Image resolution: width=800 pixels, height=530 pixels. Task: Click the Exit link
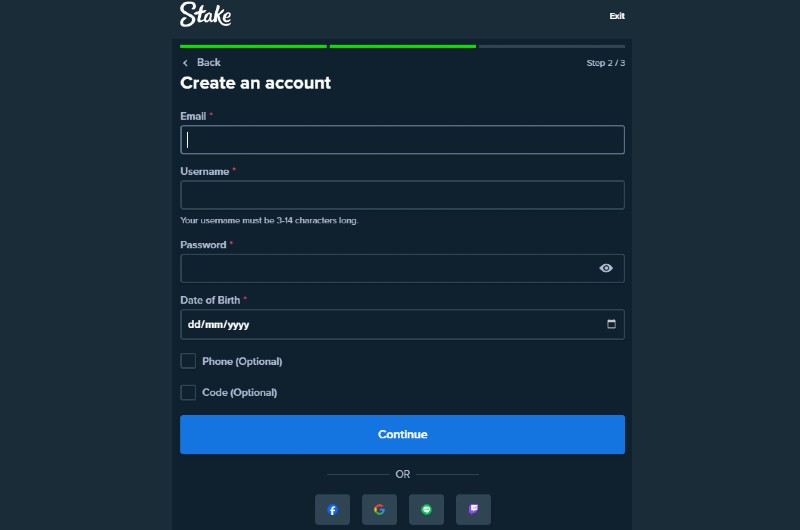click(617, 16)
